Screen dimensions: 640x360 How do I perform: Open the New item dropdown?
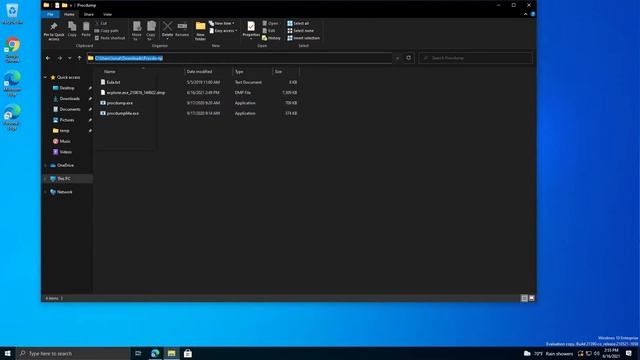(x=222, y=23)
